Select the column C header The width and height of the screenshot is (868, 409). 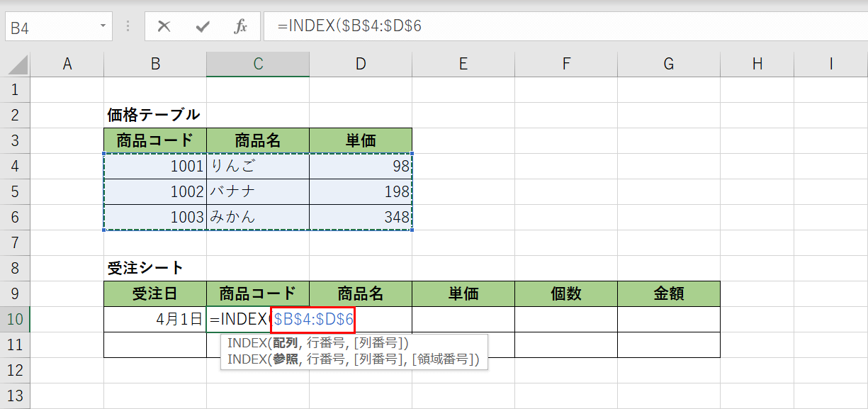[257, 63]
